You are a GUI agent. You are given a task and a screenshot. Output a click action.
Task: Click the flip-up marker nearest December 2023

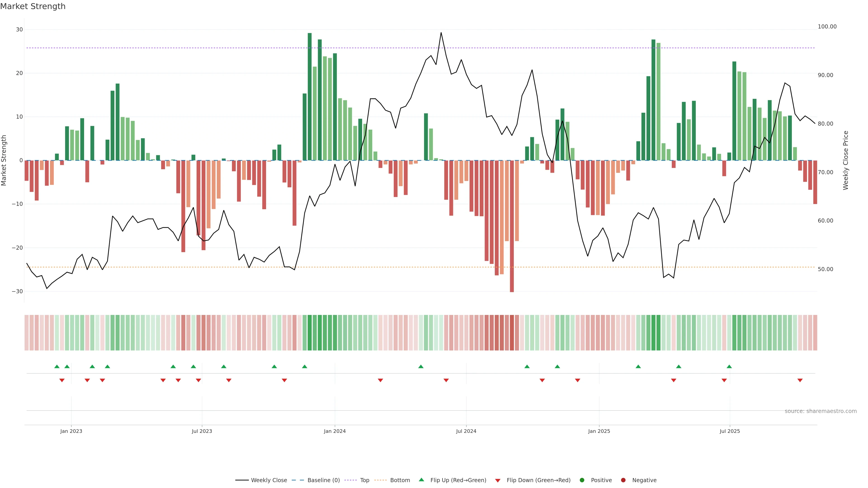(305, 366)
